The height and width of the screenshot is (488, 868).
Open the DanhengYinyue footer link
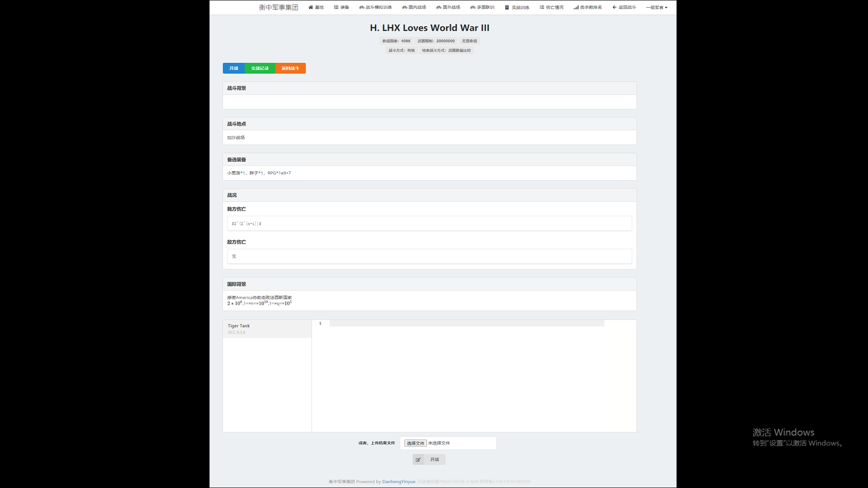pos(398,482)
